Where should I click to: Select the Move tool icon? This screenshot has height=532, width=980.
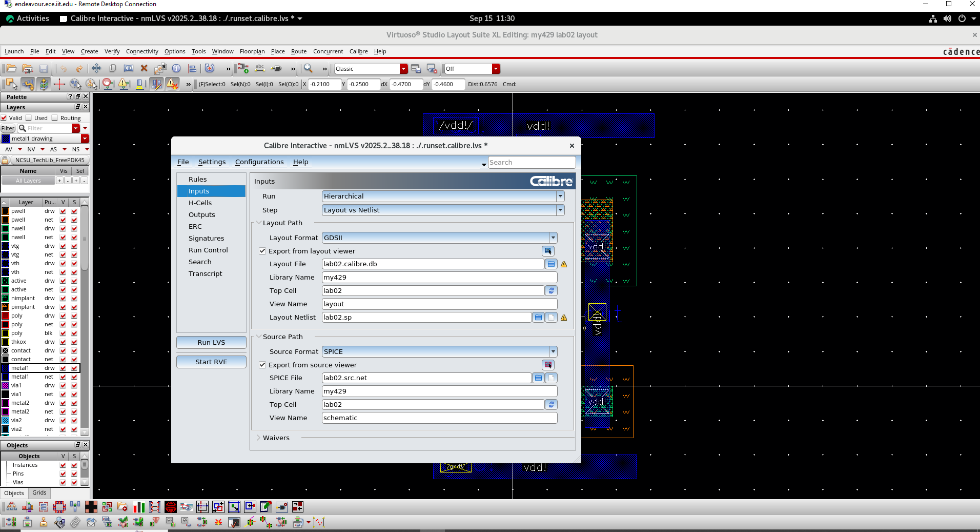coord(96,69)
